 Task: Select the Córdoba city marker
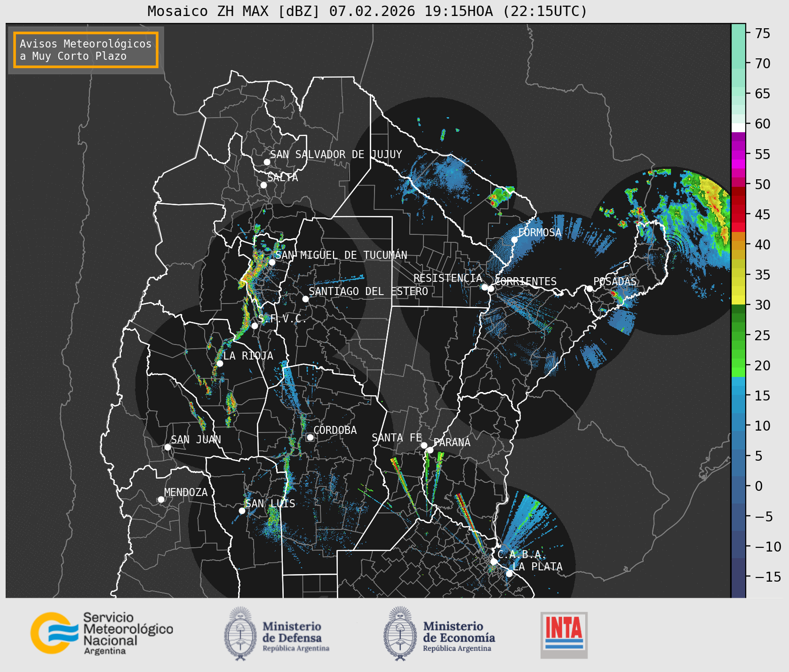pyautogui.click(x=310, y=437)
